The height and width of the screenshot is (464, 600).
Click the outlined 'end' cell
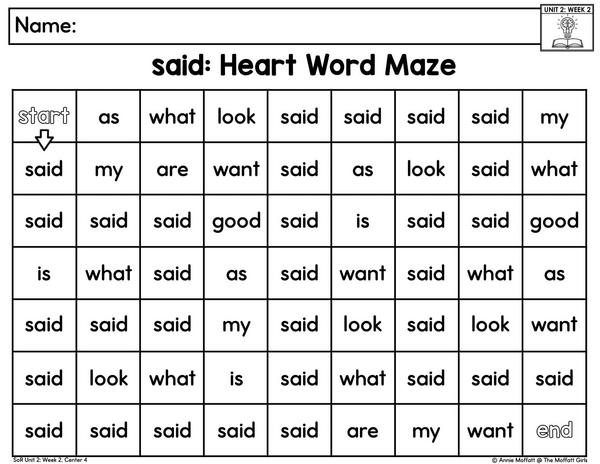(x=554, y=430)
